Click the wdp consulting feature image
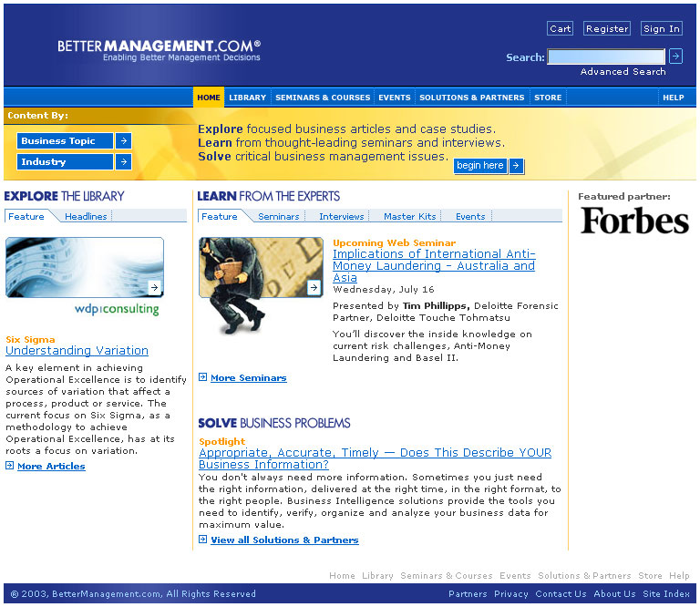The height and width of the screenshot is (607, 700). pyautogui.click(x=85, y=267)
